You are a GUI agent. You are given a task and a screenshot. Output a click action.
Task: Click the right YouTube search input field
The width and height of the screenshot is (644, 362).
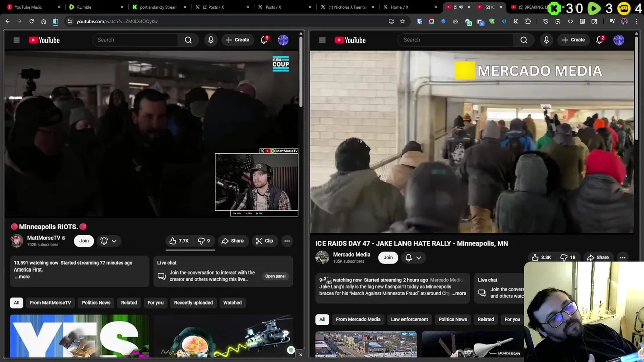[x=455, y=40]
